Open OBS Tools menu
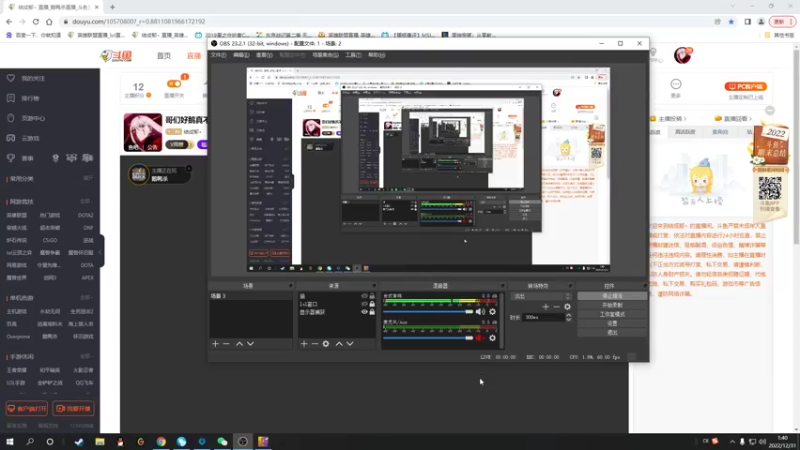The height and width of the screenshot is (450, 800). click(353, 55)
